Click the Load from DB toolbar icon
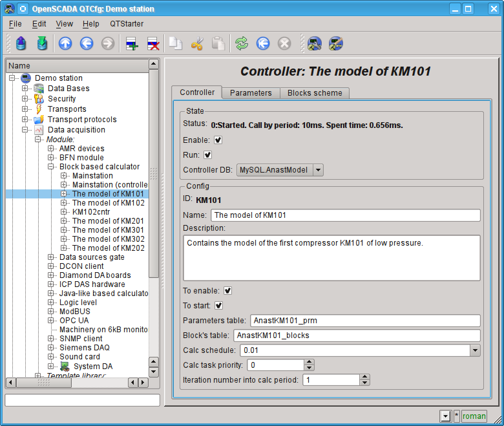This screenshot has width=504, height=426. click(21, 43)
